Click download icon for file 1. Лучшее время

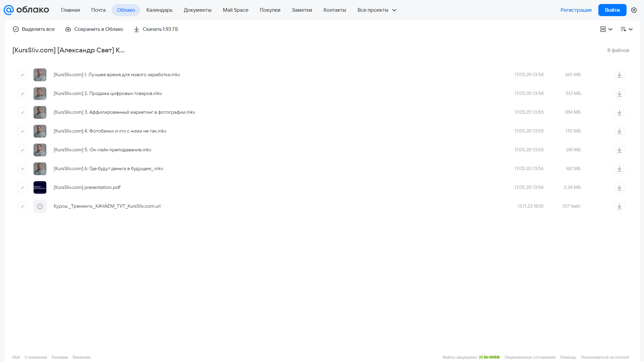click(x=619, y=75)
